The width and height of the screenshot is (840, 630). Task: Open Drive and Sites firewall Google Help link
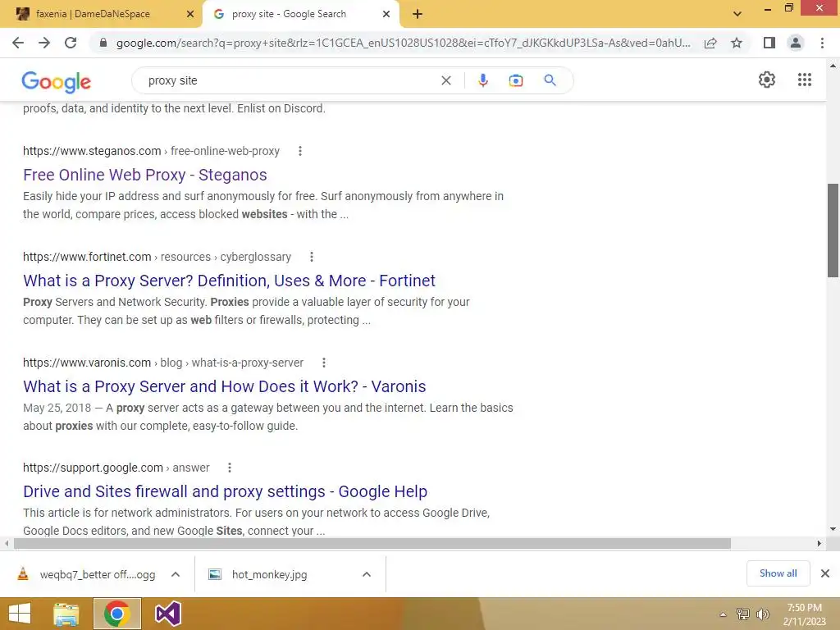point(225,491)
